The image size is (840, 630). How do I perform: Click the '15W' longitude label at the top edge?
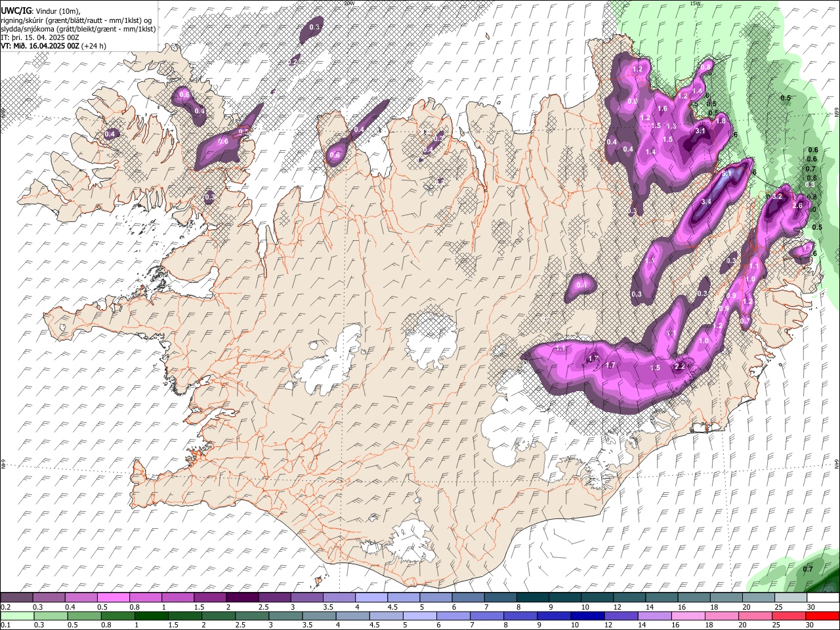695,3
